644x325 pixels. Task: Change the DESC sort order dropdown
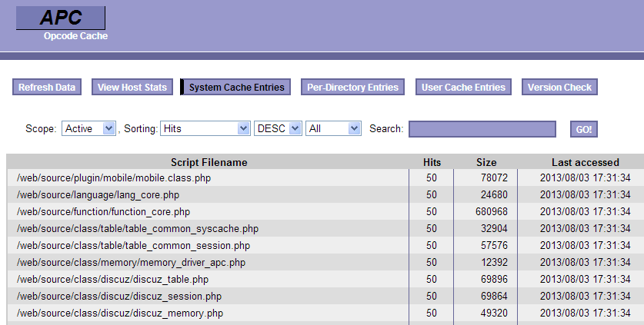278,129
